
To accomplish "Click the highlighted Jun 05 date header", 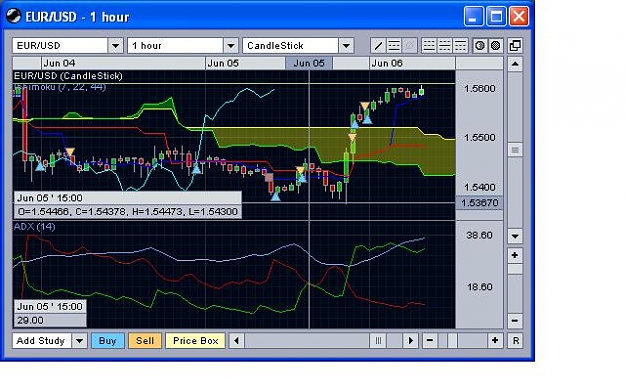I will [x=309, y=63].
